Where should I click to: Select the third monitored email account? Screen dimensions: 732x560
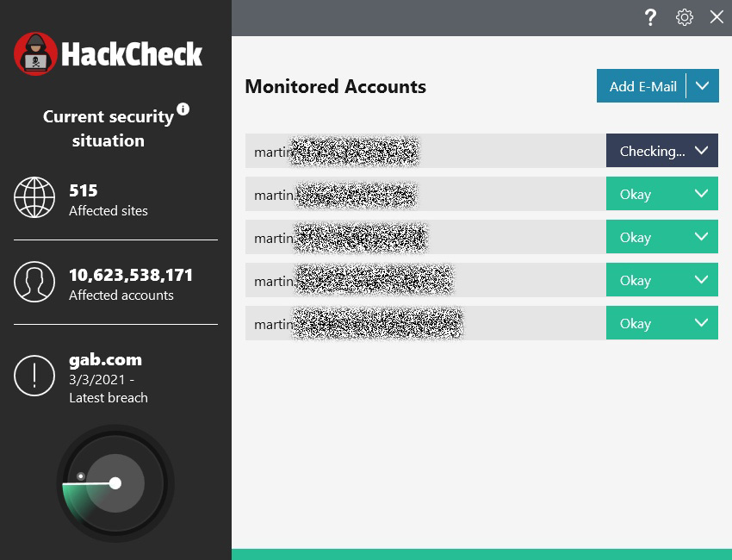pos(425,237)
